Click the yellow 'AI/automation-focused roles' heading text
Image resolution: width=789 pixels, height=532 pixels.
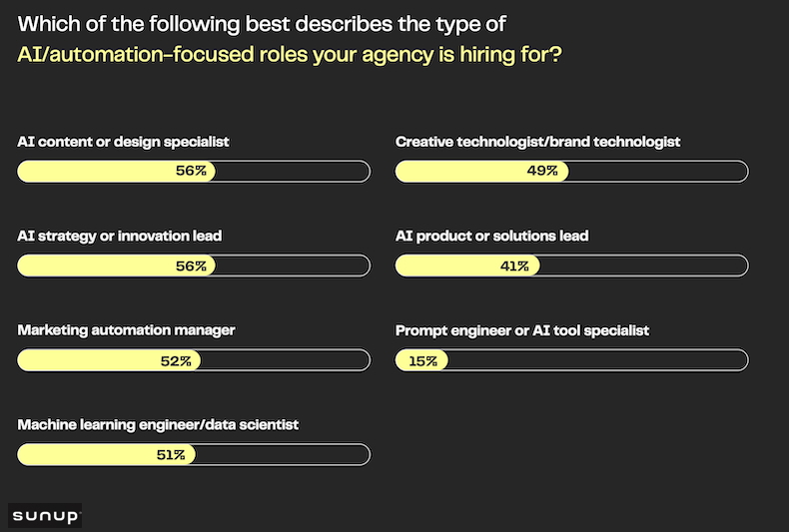pos(290,54)
